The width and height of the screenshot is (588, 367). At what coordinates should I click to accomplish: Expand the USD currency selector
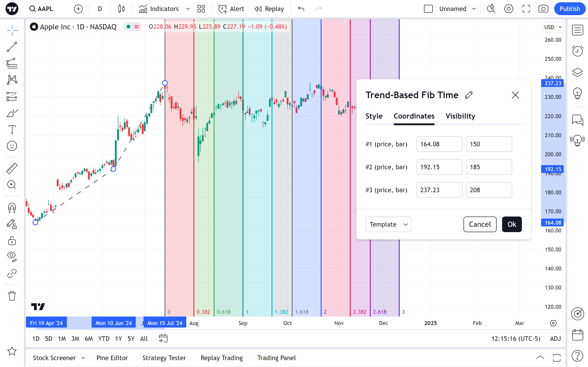(x=553, y=27)
